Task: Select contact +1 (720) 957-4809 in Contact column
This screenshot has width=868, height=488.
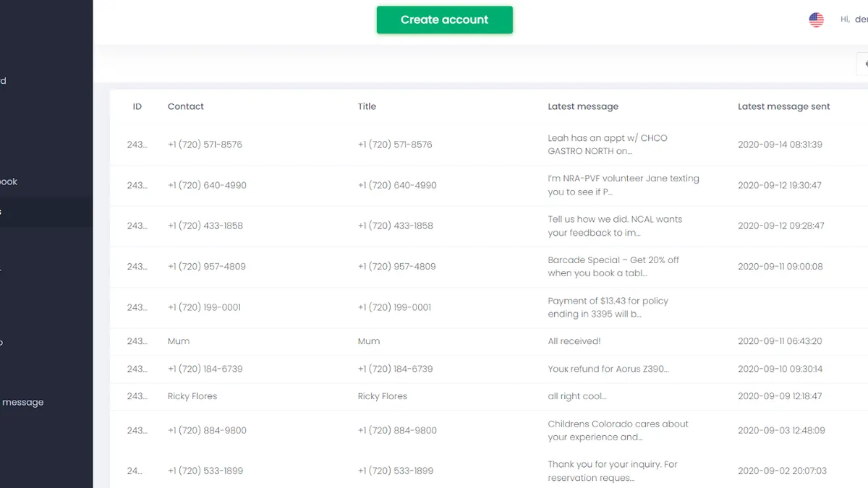Action: pyautogui.click(x=207, y=266)
